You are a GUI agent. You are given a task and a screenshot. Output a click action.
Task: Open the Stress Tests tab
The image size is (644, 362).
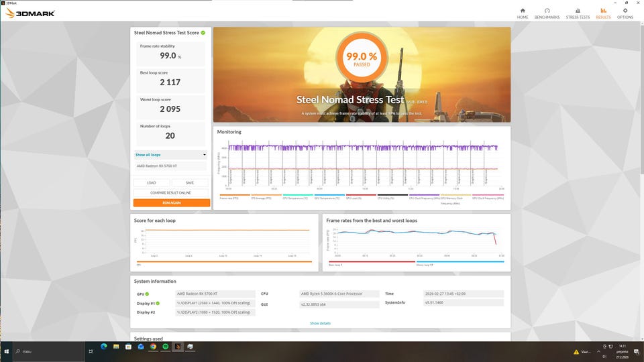click(578, 13)
